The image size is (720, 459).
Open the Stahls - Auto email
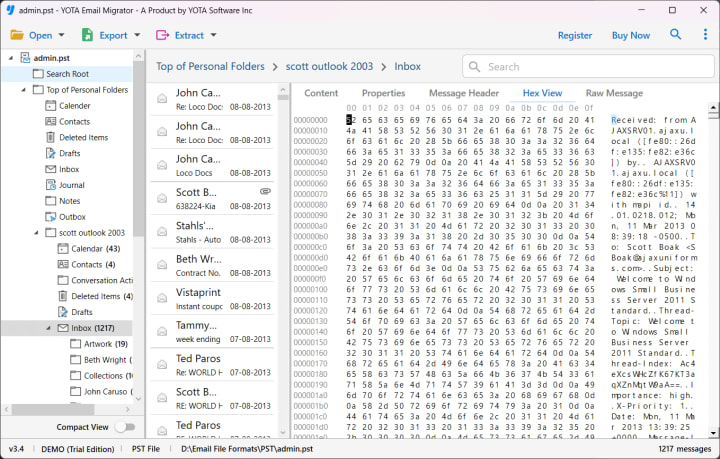[x=212, y=232]
